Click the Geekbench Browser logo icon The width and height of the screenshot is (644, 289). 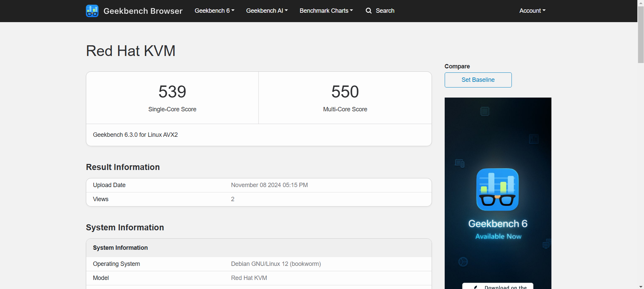click(92, 11)
